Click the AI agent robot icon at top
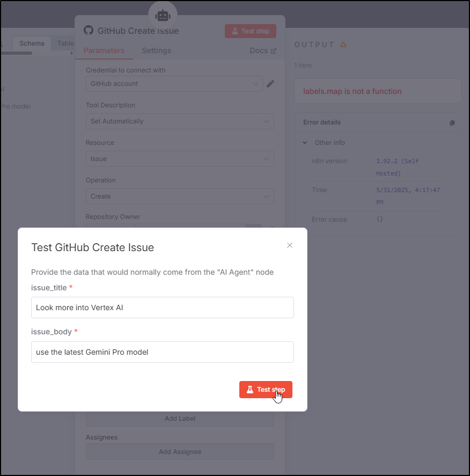The height and width of the screenshot is (476, 470). coord(163,16)
